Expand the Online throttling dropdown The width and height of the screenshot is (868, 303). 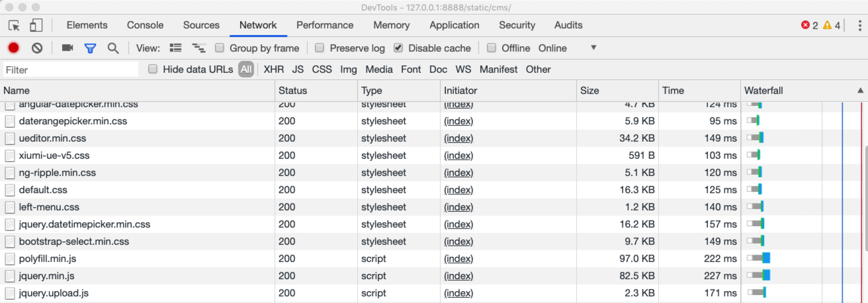pyautogui.click(x=593, y=48)
